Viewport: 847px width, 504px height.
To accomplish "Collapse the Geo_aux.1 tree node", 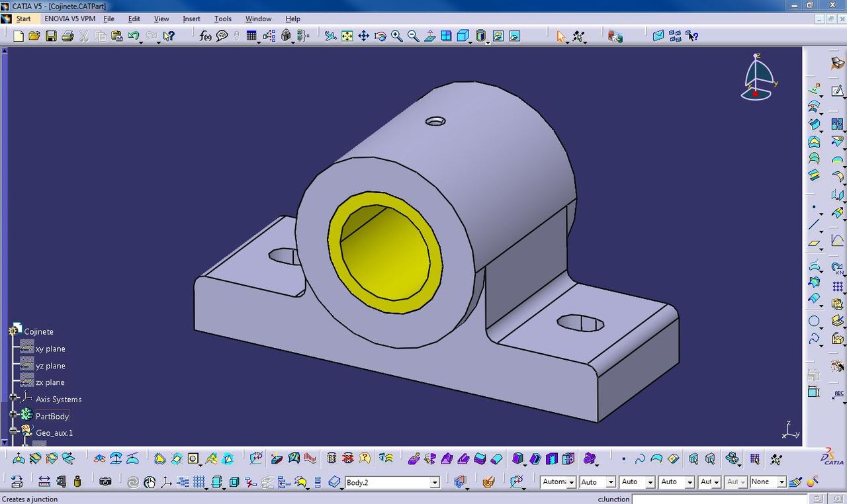I will click(x=13, y=431).
